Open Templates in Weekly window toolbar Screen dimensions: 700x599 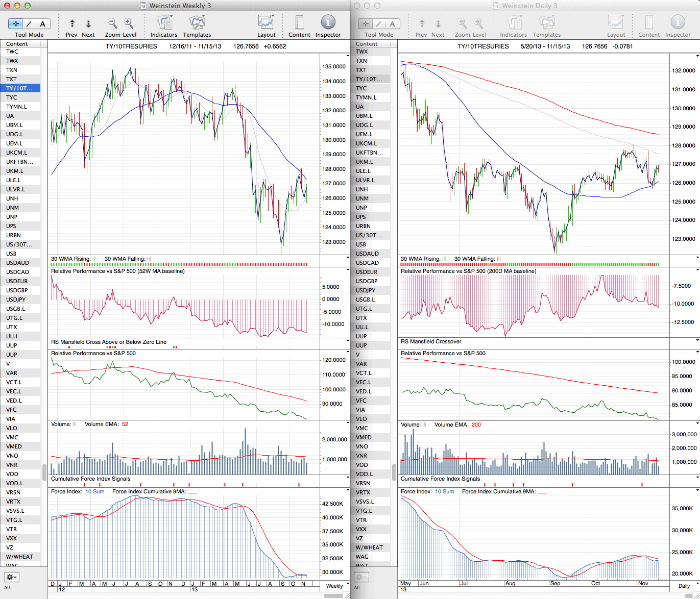[197, 23]
